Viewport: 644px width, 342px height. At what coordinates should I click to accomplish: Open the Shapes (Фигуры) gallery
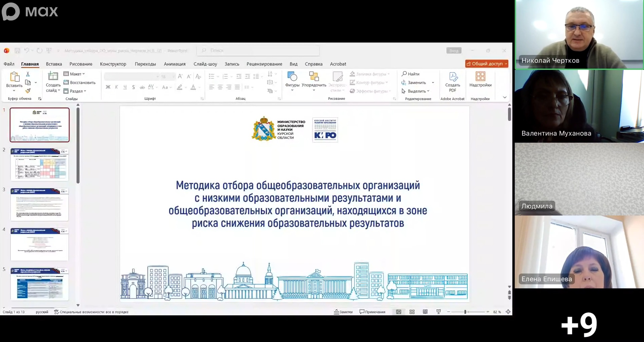pyautogui.click(x=292, y=77)
